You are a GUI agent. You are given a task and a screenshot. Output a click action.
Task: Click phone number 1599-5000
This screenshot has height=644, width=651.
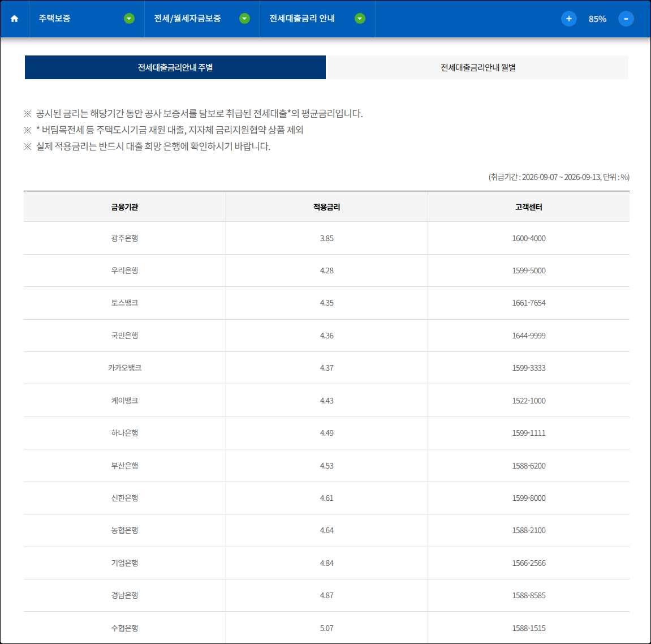[x=528, y=271]
